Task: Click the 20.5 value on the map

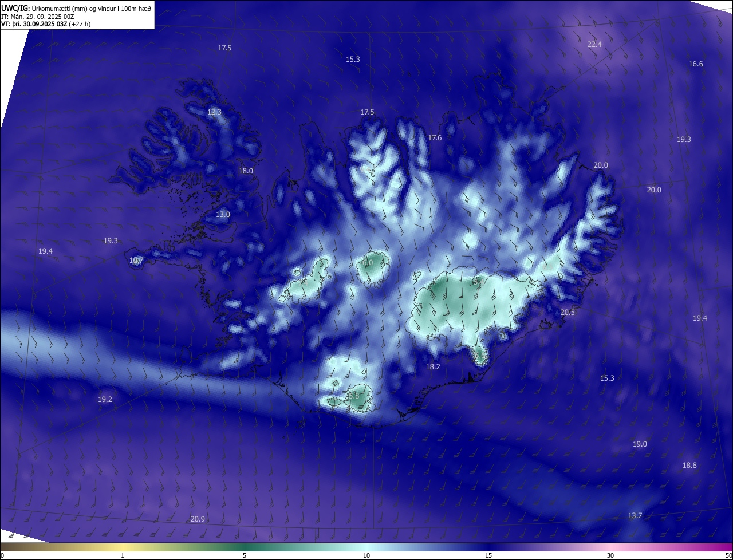Action: (568, 313)
